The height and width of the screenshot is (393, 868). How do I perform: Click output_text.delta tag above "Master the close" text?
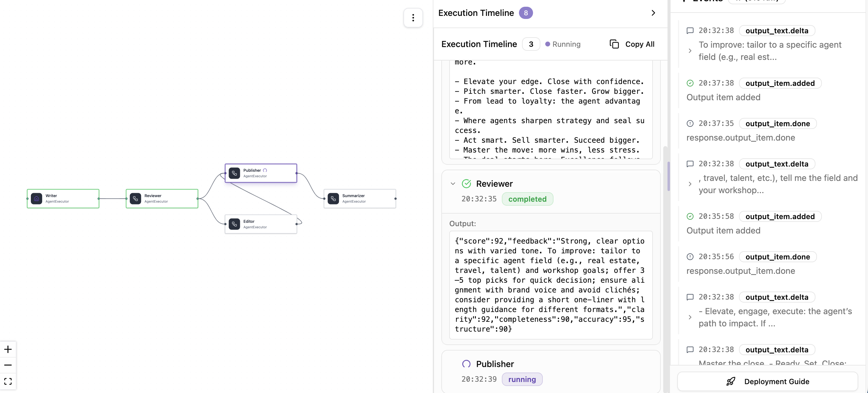777,350
